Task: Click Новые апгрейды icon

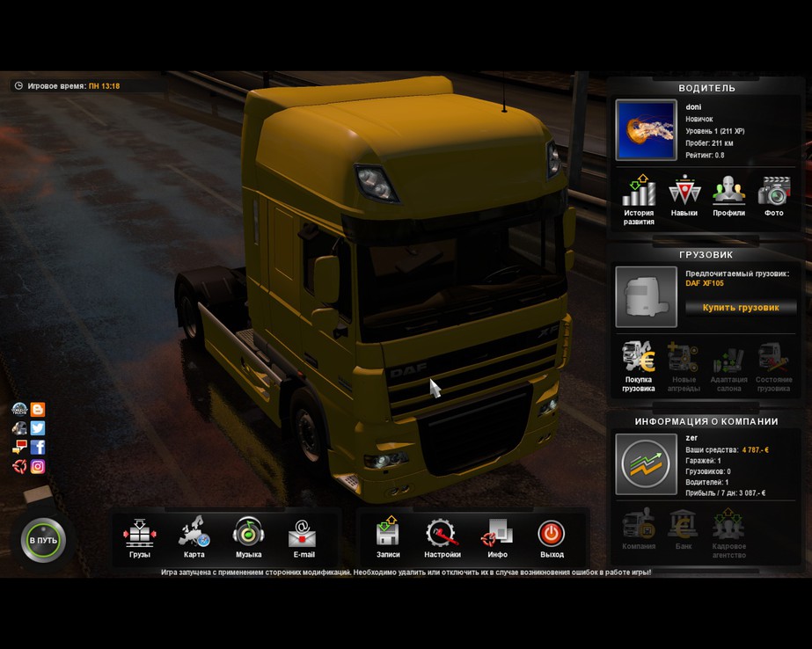Action: coord(684,367)
